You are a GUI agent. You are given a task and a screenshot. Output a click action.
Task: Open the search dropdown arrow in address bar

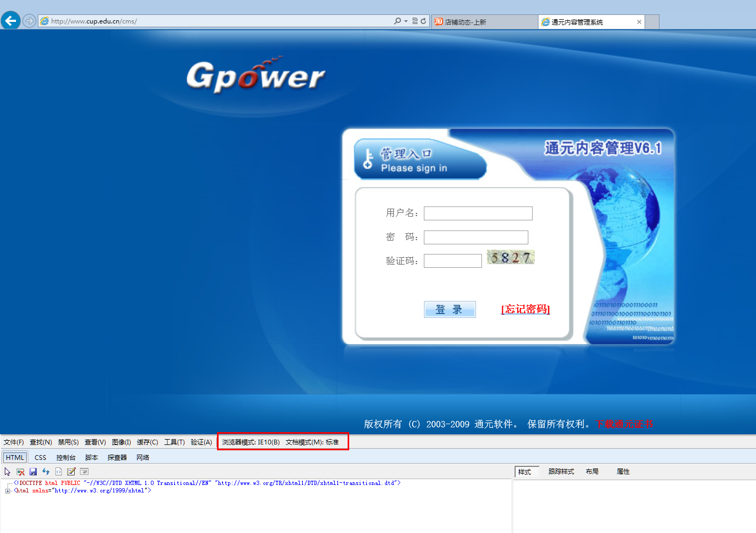[406, 21]
